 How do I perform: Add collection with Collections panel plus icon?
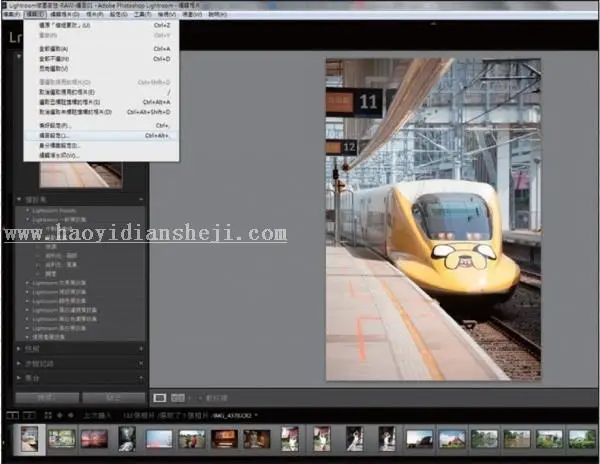pyautogui.click(x=141, y=378)
